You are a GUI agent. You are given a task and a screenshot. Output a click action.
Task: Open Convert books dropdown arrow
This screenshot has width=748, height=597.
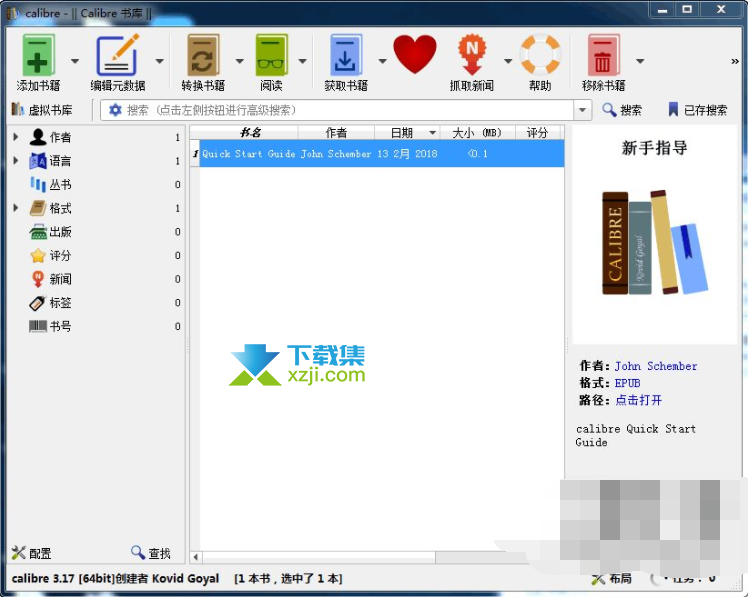tap(239, 61)
